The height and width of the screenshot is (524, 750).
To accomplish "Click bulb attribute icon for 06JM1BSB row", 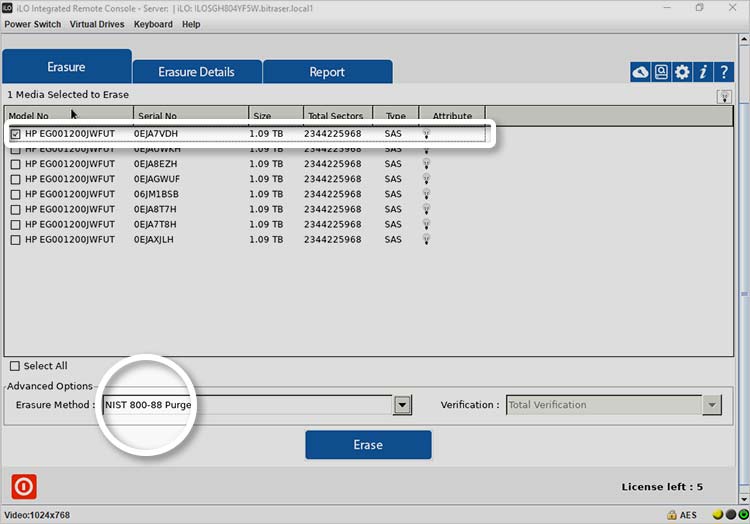I will coord(426,194).
